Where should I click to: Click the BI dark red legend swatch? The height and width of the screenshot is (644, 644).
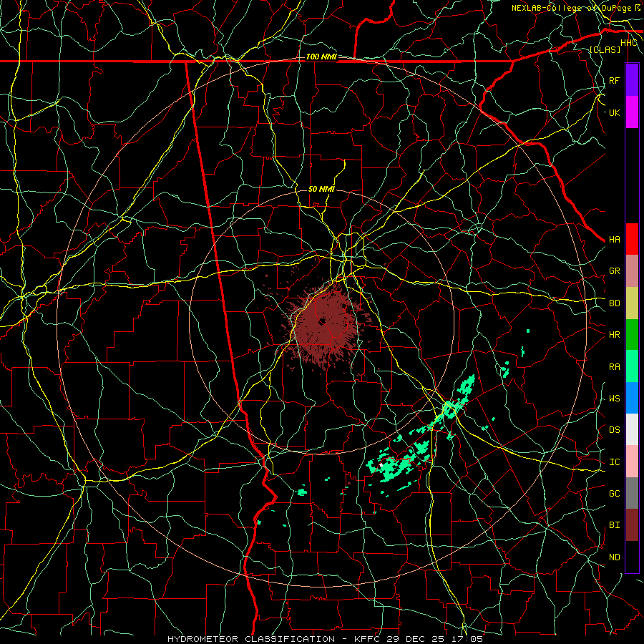[632, 525]
